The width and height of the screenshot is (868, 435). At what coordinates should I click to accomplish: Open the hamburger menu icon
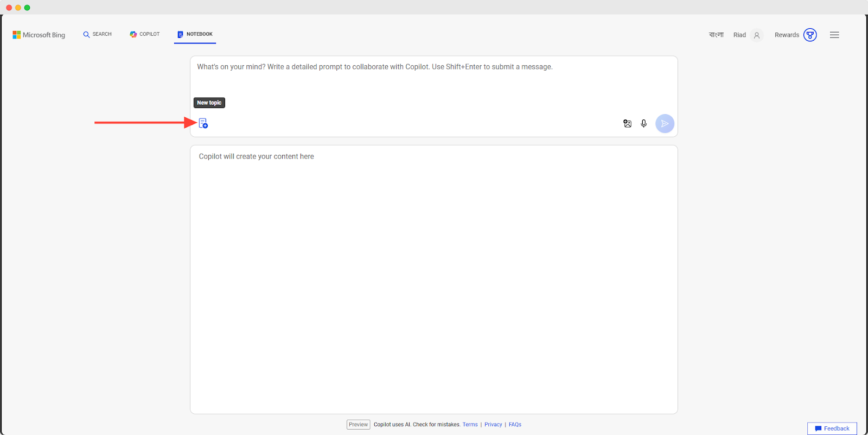pyautogui.click(x=834, y=35)
